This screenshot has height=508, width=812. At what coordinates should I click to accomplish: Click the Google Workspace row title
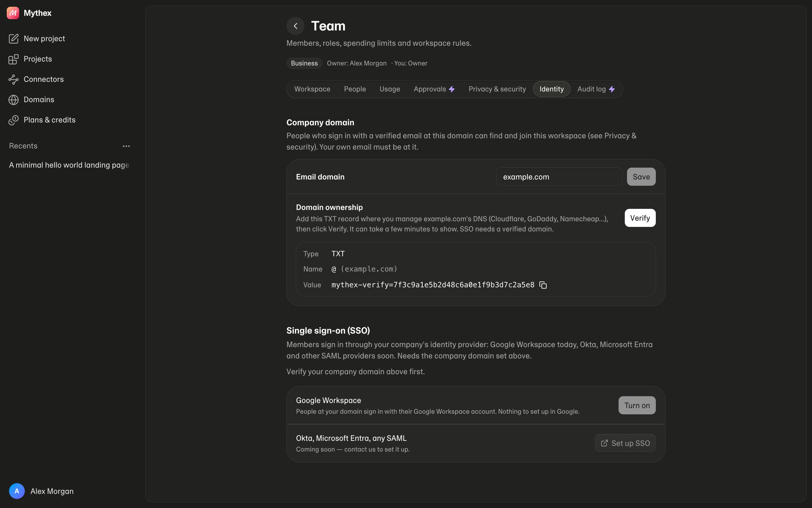tap(328, 400)
